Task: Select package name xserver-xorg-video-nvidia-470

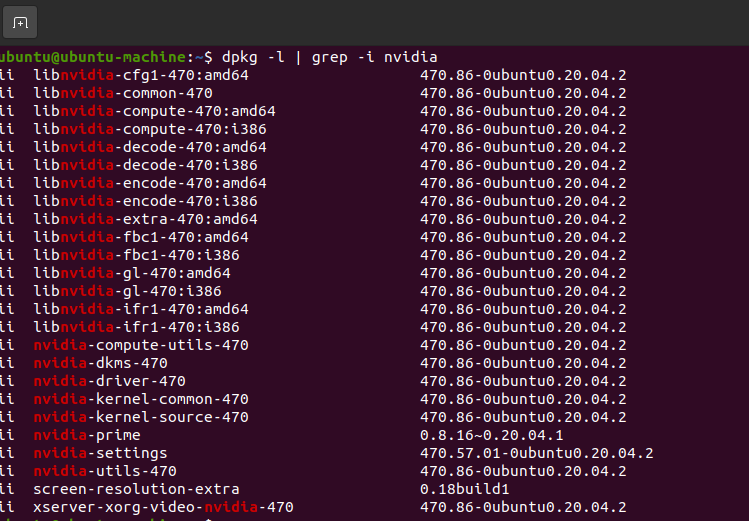Action: tap(163, 507)
